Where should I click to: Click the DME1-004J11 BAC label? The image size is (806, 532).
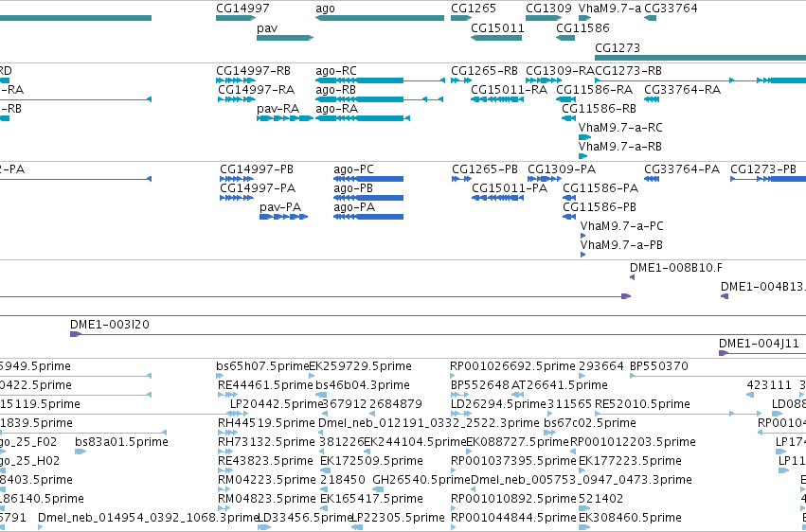point(759,344)
